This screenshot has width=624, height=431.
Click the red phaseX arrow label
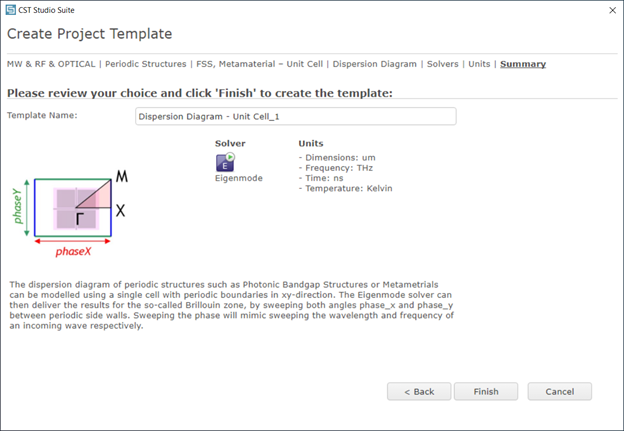click(73, 252)
